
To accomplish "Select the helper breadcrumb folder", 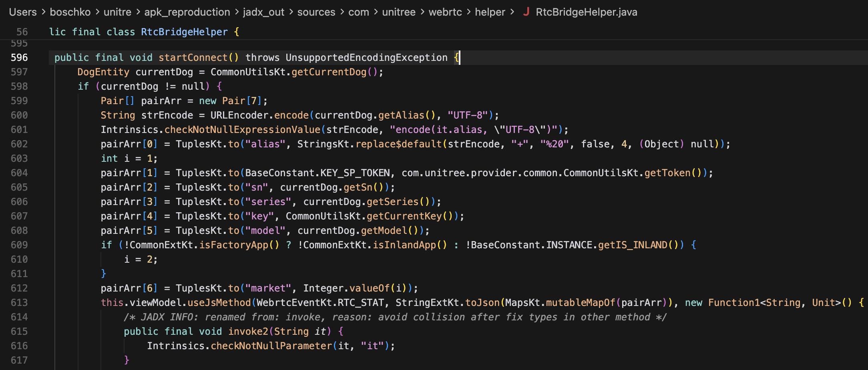I will point(490,12).
